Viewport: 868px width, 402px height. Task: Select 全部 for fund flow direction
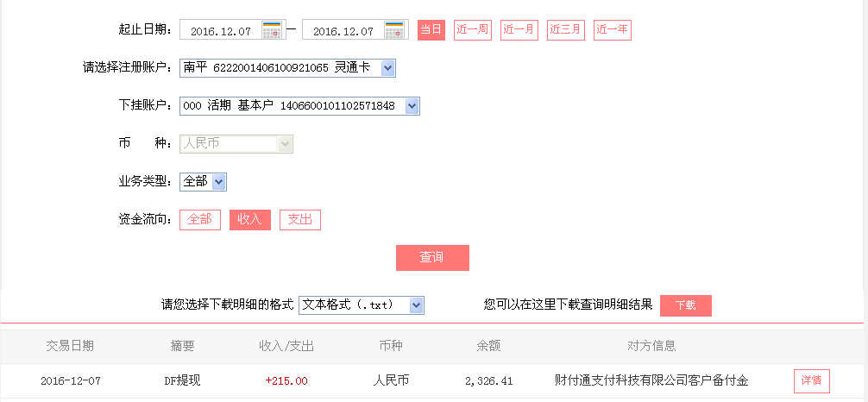pyautogui.click(x=200, y=220)
